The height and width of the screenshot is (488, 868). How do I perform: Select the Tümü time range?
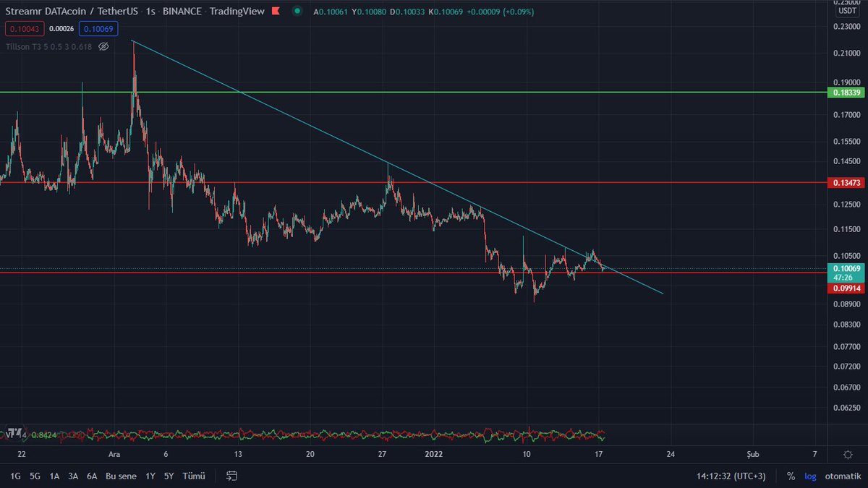pyautogui.click(x=194, y=476)
